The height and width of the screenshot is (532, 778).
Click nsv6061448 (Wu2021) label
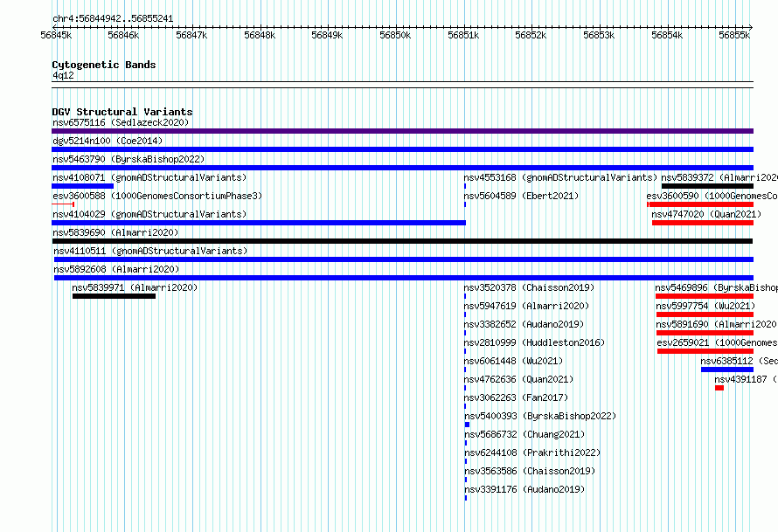click(x=513, y=361)
